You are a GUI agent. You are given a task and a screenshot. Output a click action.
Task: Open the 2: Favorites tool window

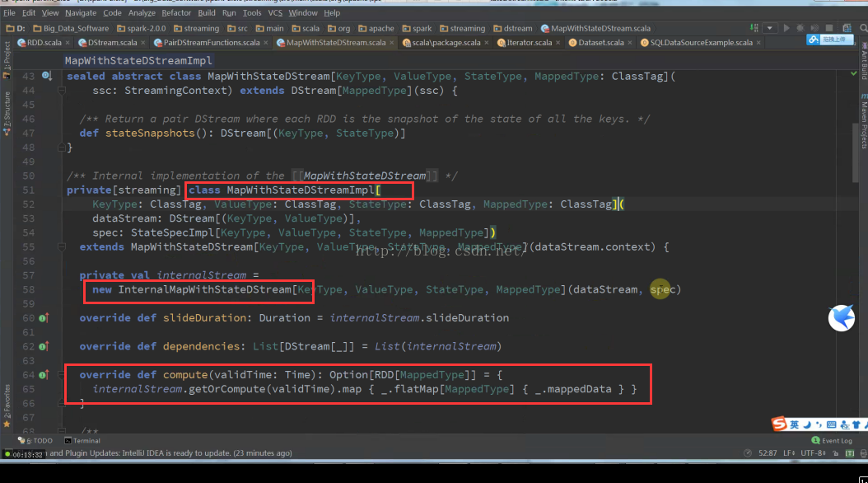7,406
